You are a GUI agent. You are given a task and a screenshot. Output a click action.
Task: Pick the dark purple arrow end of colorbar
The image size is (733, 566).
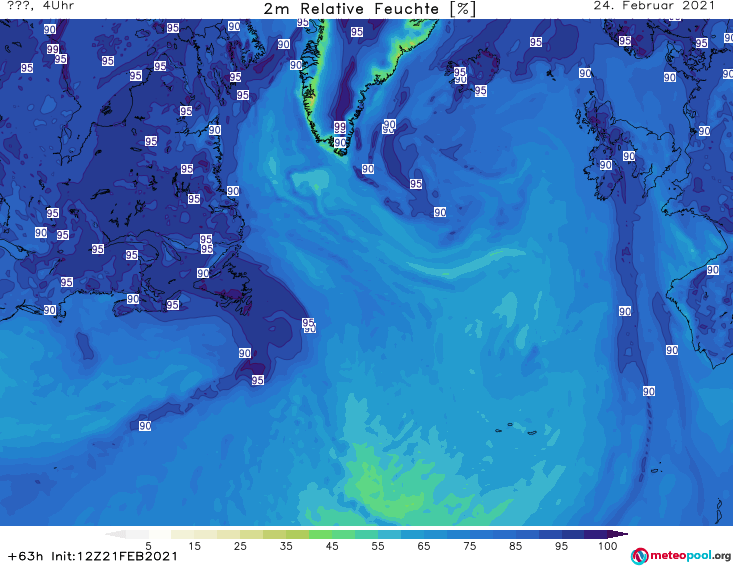(x=618, y=534)
